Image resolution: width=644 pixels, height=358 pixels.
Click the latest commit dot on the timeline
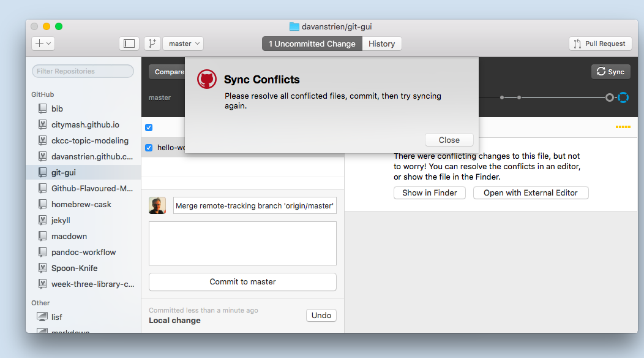[x=609, y=97]
